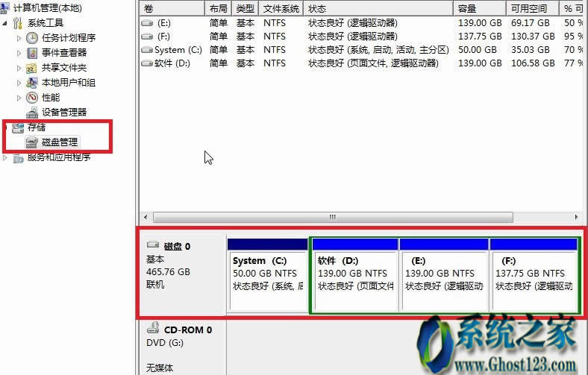Sort volumes by 卷 column header
The height and width of the screenshot is (375, 588).
point(172,8)
